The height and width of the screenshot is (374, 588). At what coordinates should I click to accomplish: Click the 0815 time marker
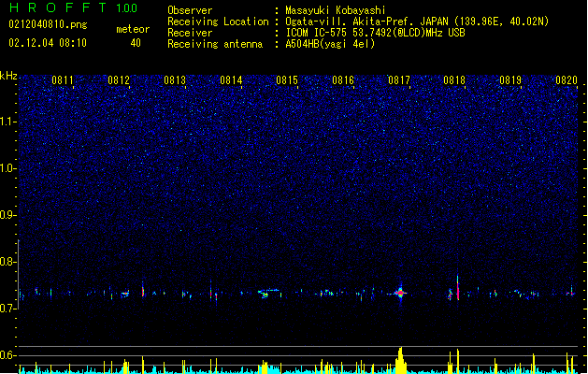coord(287,80)
